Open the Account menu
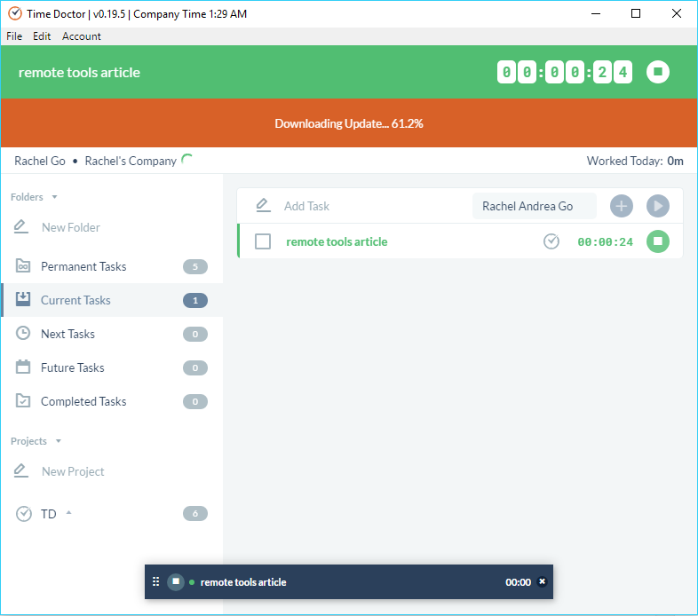The width and height of the screenshot is (698, 616). pyautogui.click(x=82, y=36)
